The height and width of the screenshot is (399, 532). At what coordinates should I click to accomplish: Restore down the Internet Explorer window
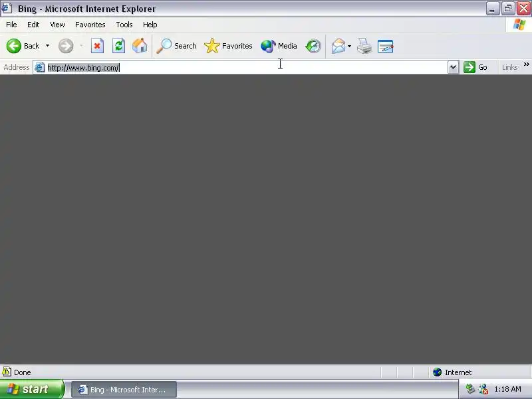pos(508,9)
